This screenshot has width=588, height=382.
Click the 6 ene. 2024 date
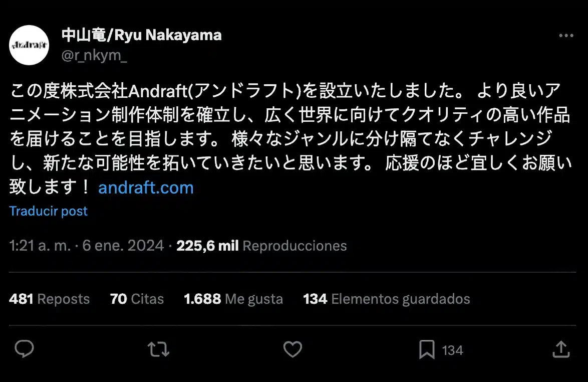pos(123,246)
